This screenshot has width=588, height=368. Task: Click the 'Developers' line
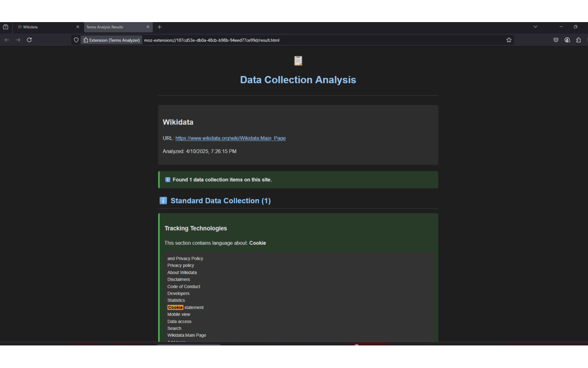tap(178, 293)
